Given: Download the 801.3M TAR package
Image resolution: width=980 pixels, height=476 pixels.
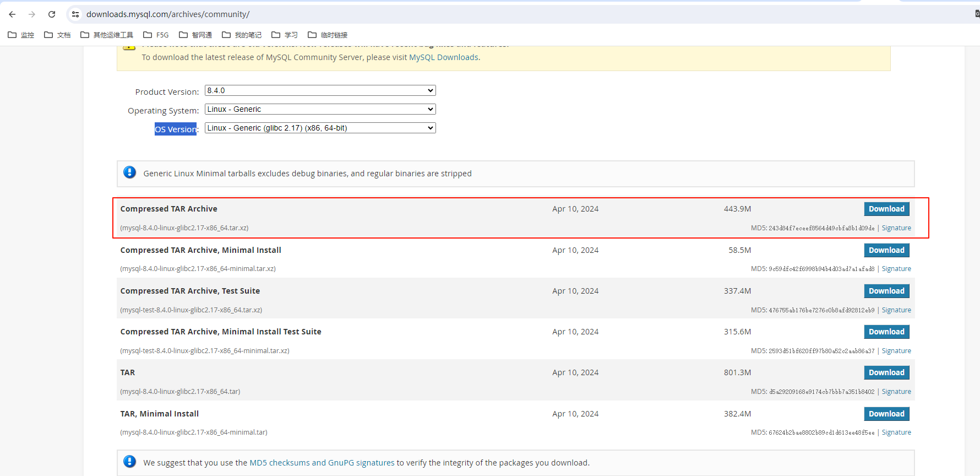Looking at the screenshot, I should click(x=886, y=372).
